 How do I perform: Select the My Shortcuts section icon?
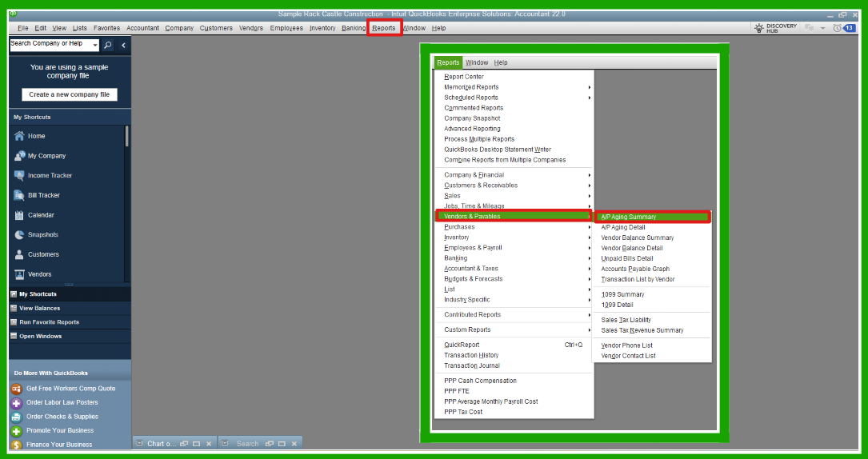point(14,294)
